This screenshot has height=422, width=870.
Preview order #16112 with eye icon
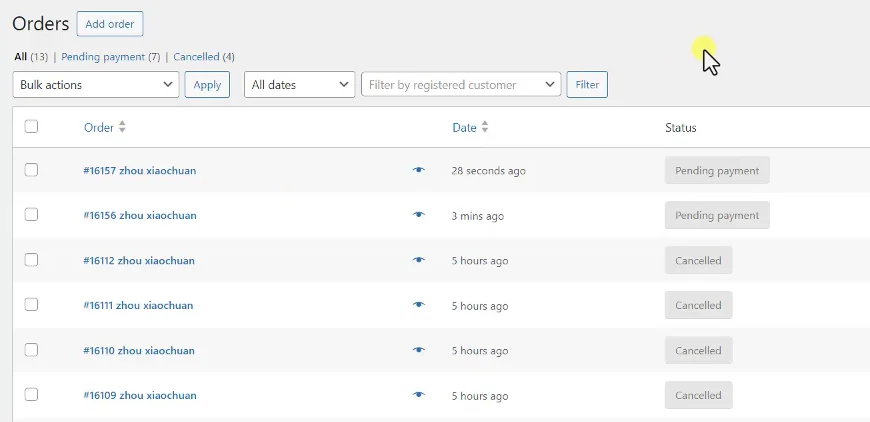(419, 260)
